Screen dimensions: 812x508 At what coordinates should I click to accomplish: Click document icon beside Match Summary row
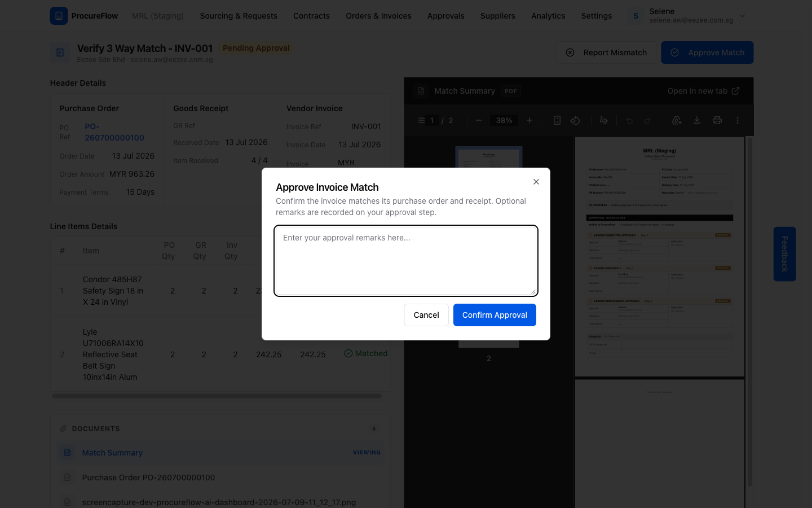pyautogui.click(x=67, y=453)
